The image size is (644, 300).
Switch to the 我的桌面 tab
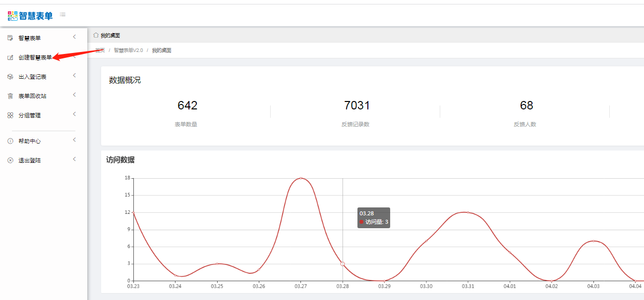(x=110, y=36)
